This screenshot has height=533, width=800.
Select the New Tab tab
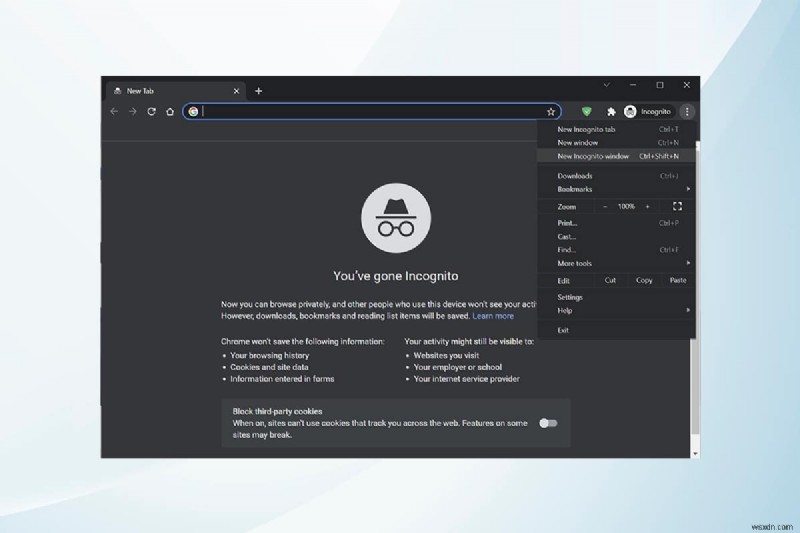[176, 91]
